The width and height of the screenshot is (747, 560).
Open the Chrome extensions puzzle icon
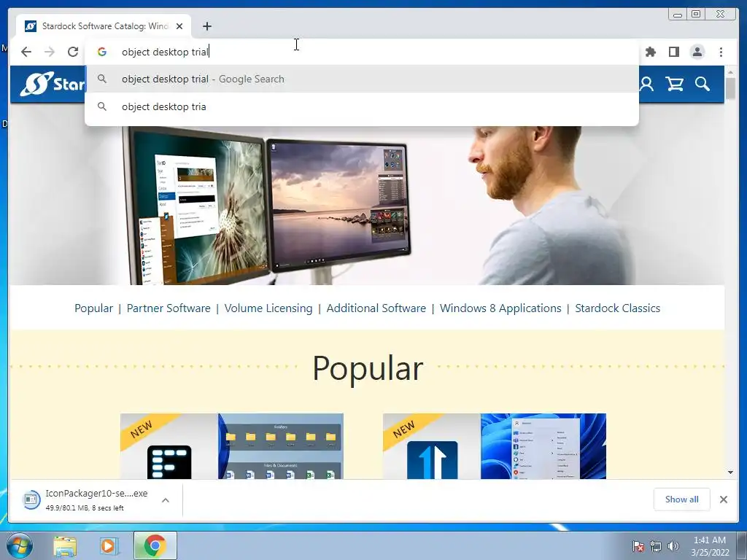[650, 52]
